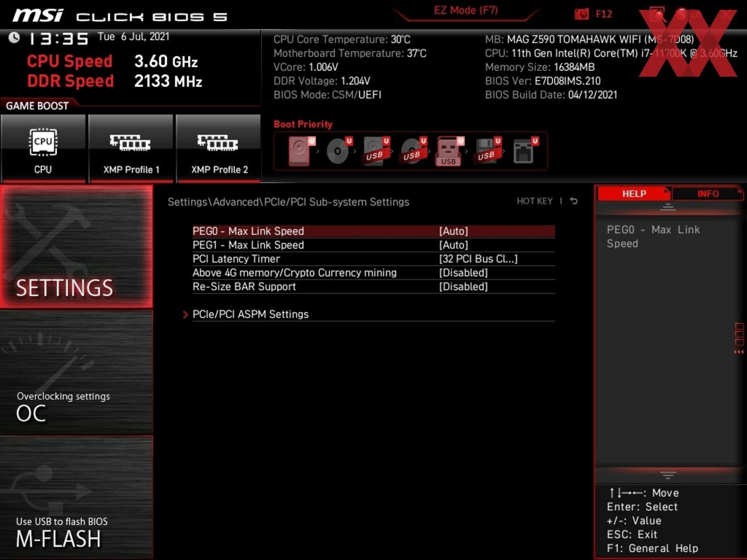This screenshot has height=560, width=747.
Task: Click the side panel collapse arrows icon
Action: coord(739,352)
